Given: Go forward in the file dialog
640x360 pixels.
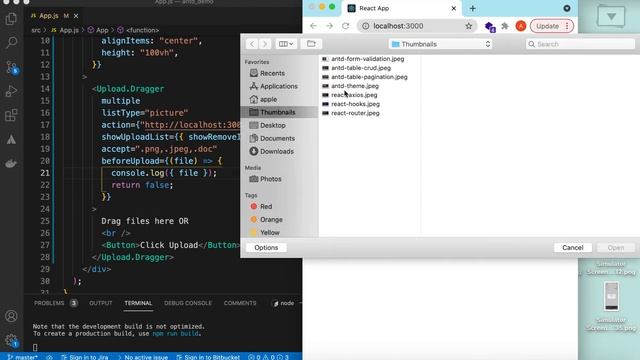Looking at the screenshot, I should [265, 44].
